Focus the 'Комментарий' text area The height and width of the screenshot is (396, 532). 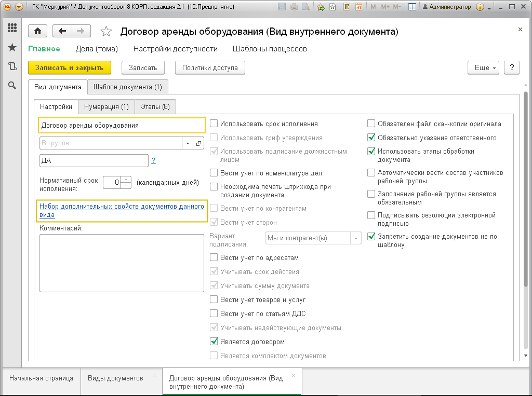(122, 263)
